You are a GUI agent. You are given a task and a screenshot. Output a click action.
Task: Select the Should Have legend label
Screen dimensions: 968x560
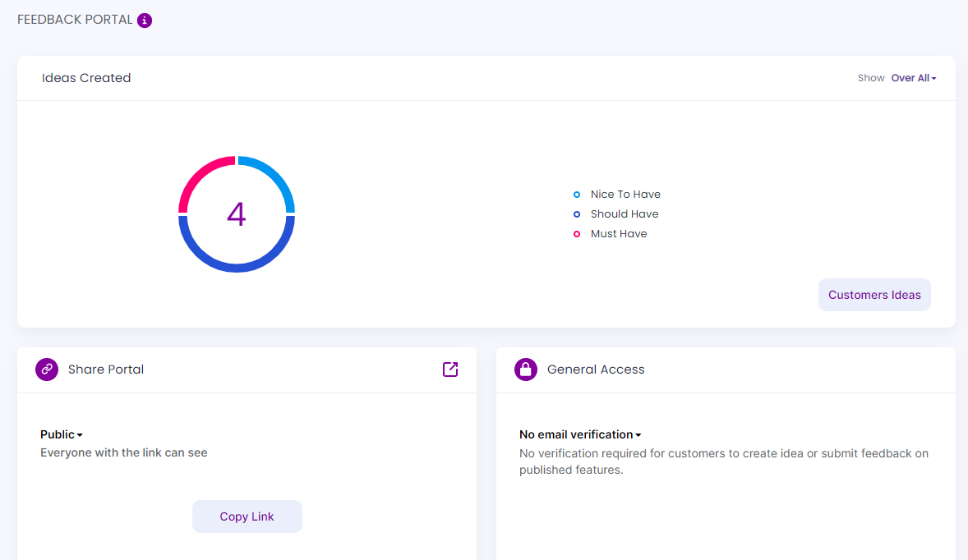(x=625, y=213)
